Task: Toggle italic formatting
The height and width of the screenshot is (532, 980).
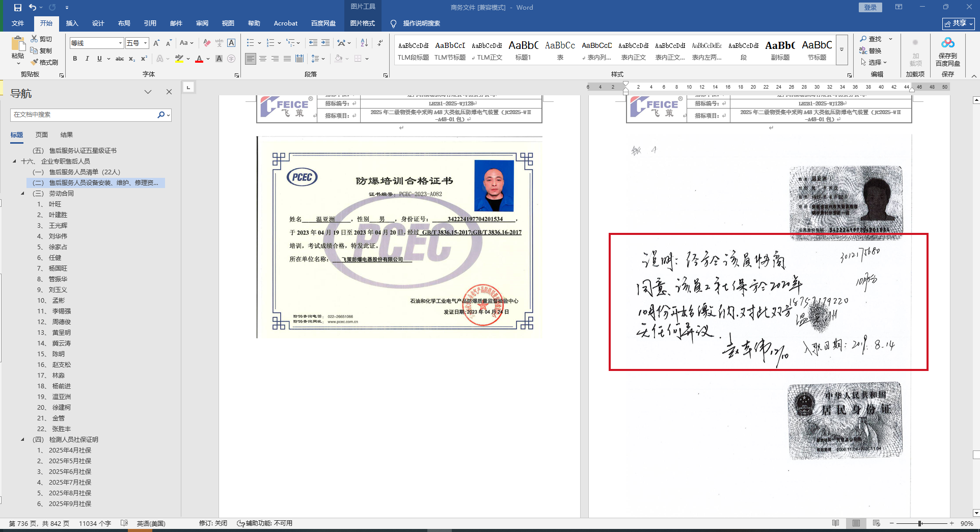Action: coord(87,59)
